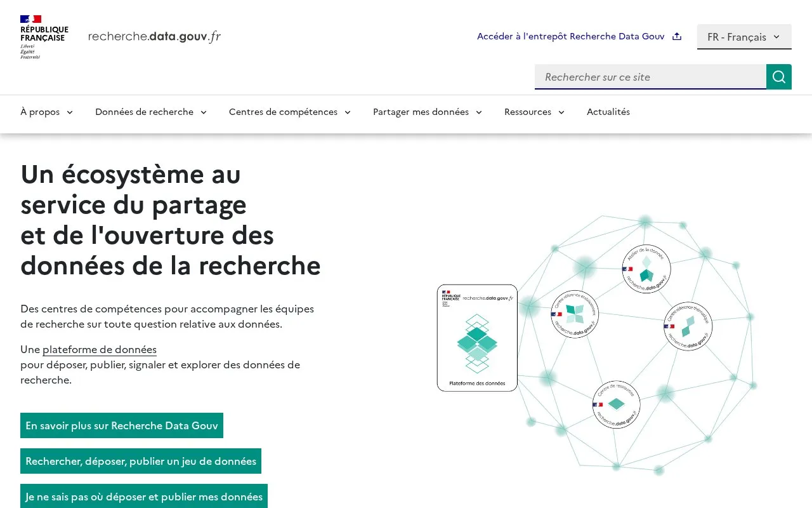Click Je ne sais pas où déposer button
812x508 pixels.
pos(144,496)
